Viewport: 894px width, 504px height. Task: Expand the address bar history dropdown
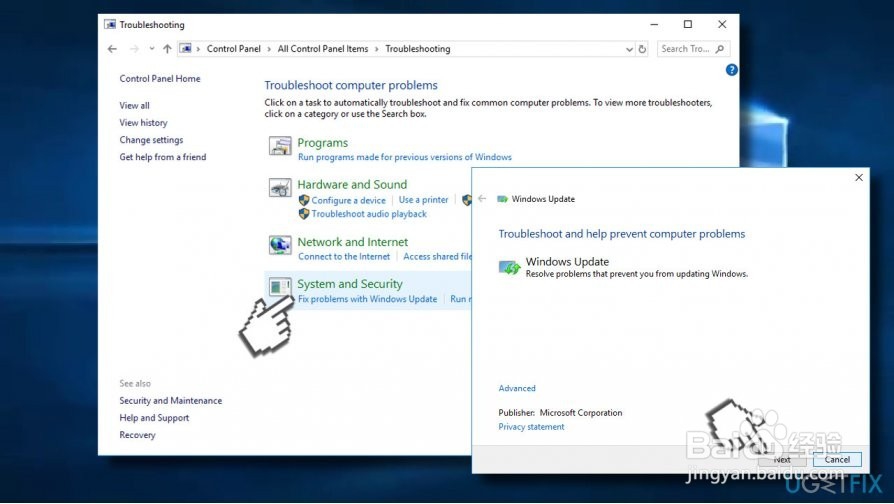(x=629, y=49)
